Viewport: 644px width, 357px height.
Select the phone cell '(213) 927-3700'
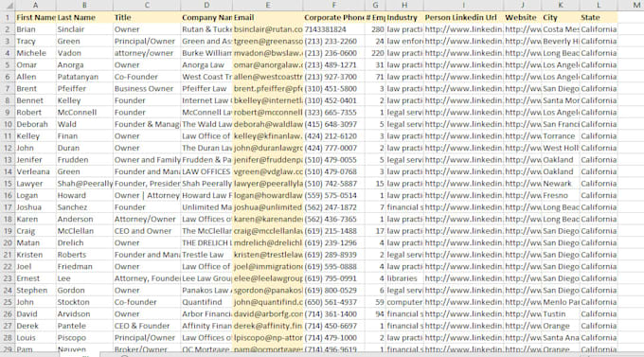pos(334,77)
